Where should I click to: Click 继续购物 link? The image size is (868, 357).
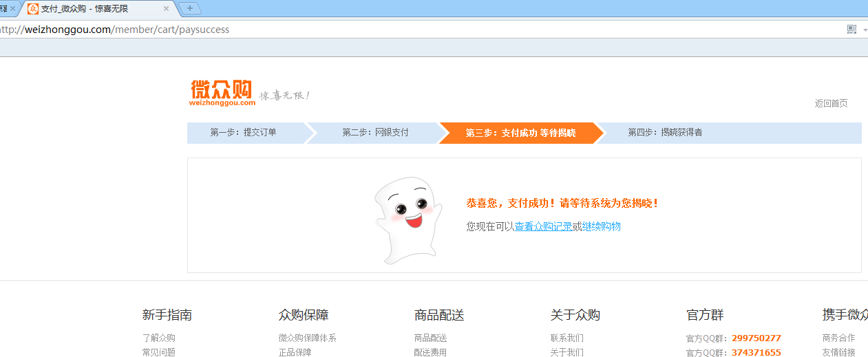tap(602, 226)
